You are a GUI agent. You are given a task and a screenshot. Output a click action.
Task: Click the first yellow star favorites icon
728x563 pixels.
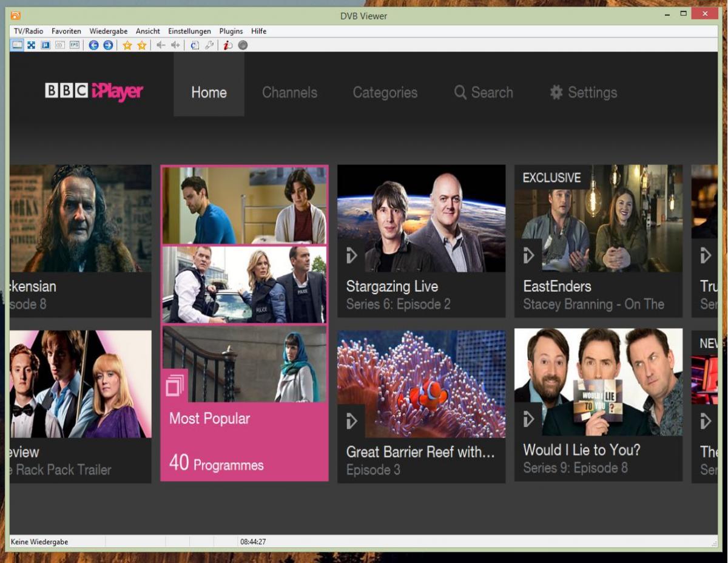coord(127,45)
